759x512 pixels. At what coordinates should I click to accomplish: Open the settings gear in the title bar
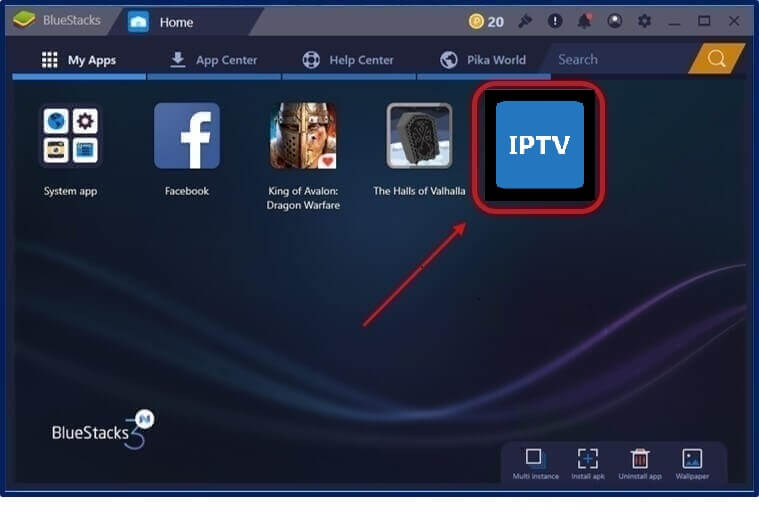click(x=644, y=21)
